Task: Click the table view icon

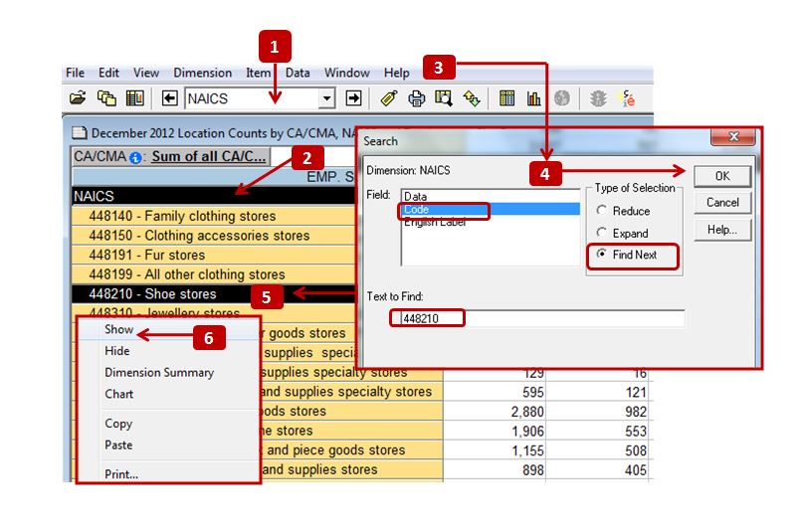Action: [x=506, y=98]
